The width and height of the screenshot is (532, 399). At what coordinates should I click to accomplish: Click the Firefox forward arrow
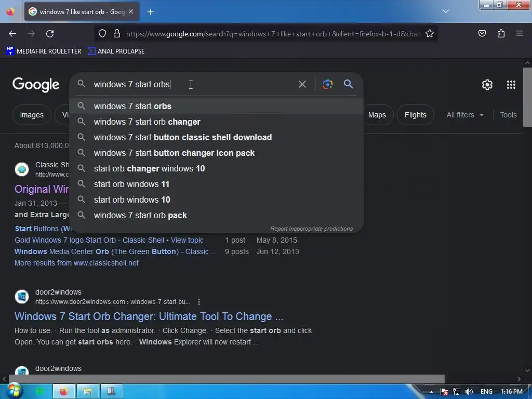(31, 34)
